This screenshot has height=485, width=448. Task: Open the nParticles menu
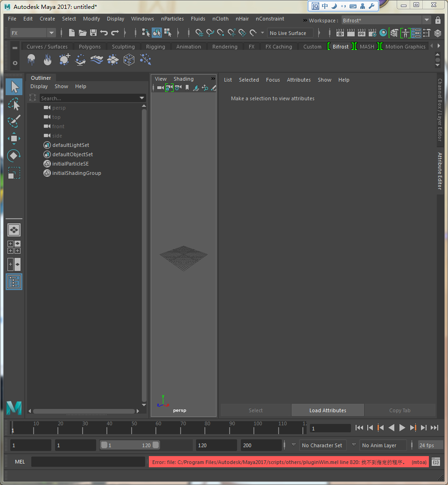tap(172, 19)
